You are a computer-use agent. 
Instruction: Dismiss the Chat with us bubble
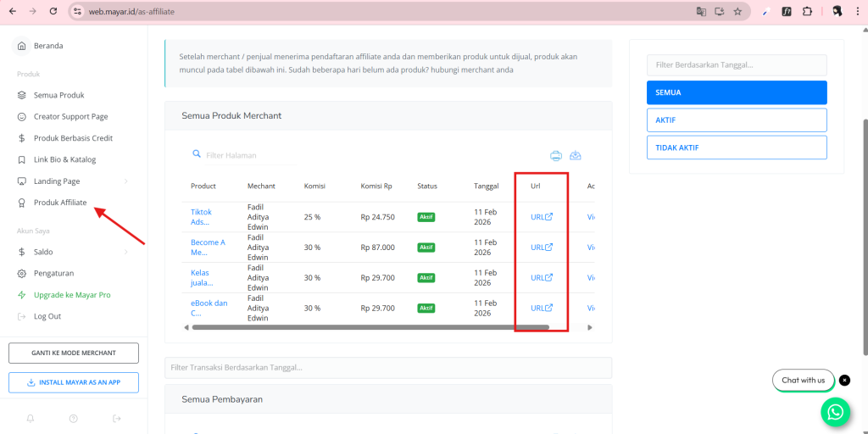coord(844,381)
